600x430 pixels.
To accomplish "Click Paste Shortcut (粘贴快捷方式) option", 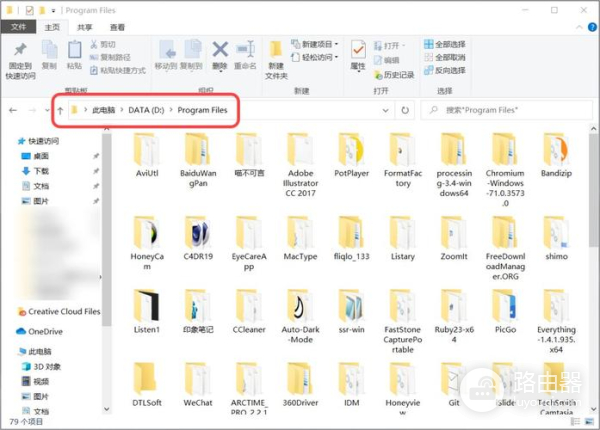I will point(118,70).
